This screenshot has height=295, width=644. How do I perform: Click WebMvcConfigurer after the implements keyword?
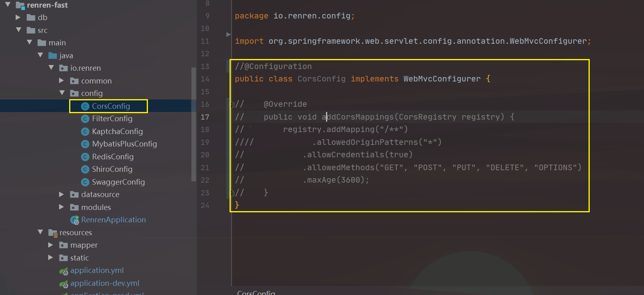(442, 79)
